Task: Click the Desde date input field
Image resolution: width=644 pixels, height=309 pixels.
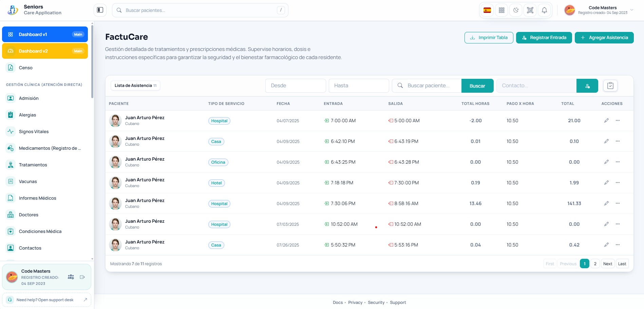Action: pos(296,86)
